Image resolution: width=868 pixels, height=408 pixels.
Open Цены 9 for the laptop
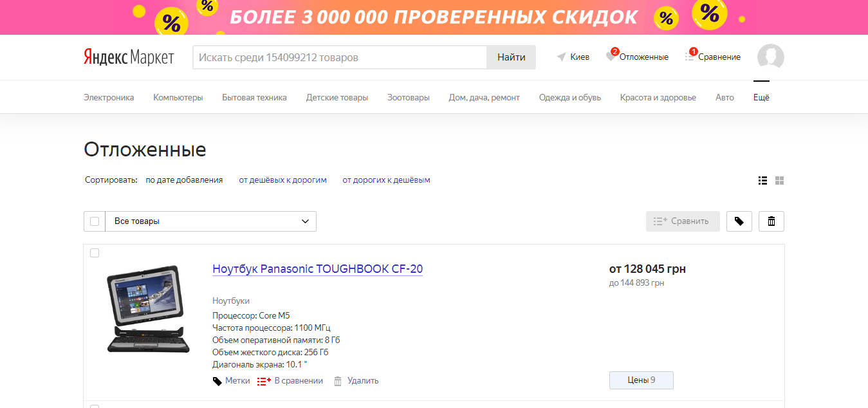(x=641, y=380)
